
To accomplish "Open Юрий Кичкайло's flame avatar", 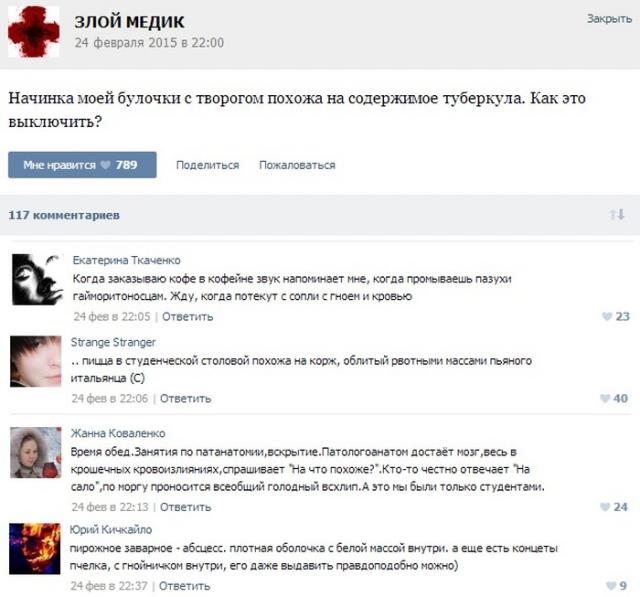I will pyautogui.click(x=35, y=549).
